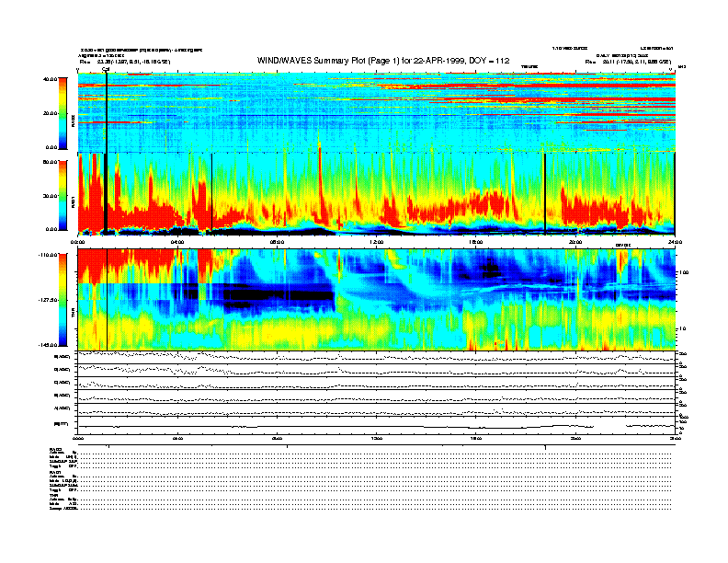Screen dimensions: 728x563
Task: Click the black region in the TNR spectrogram
Action: 279,295
